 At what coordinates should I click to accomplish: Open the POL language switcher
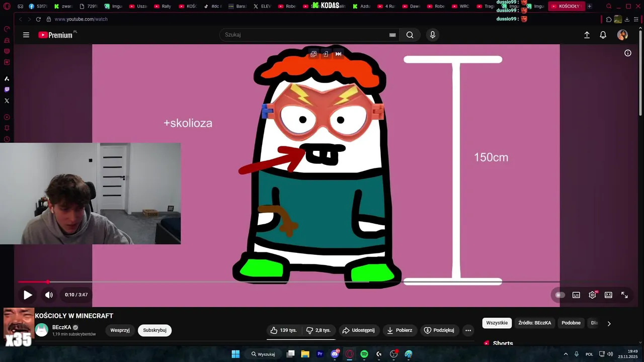589,354
